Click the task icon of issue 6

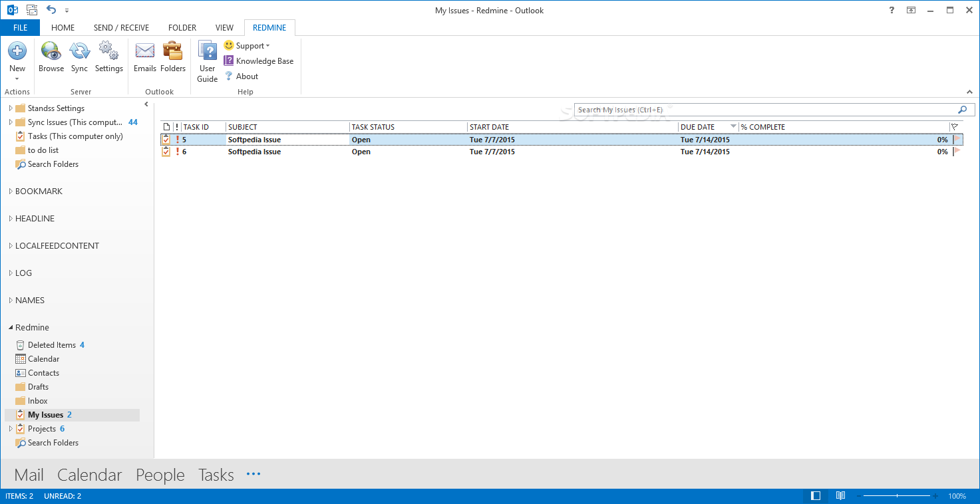(166, 152)
